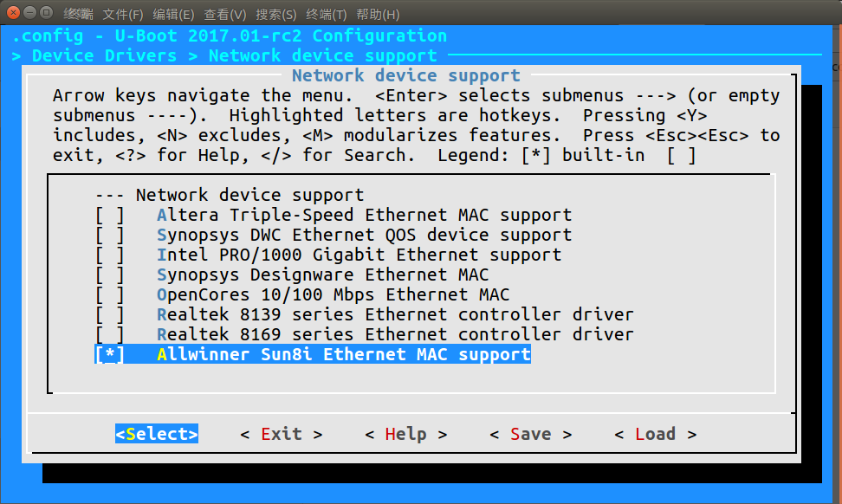Image resolution: width=842 pixels, height=504 pixels.
Task: Open the 文件(F) menu
Action: click(x=123, y=15)
